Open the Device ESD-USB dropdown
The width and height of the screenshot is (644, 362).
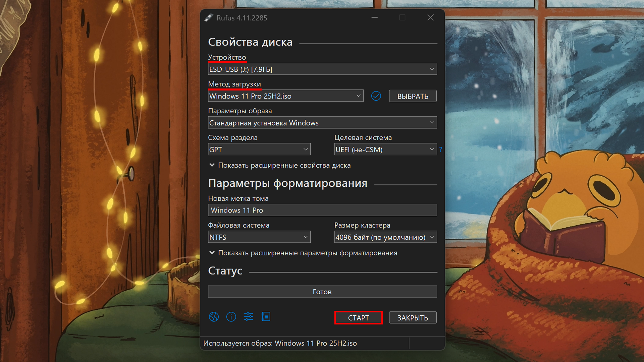coord(322,69)
